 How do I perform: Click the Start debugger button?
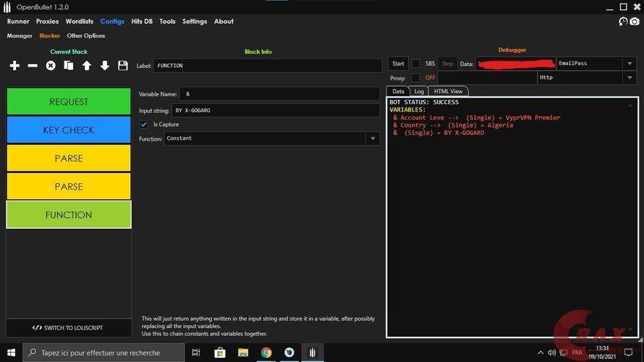[398, 64]
